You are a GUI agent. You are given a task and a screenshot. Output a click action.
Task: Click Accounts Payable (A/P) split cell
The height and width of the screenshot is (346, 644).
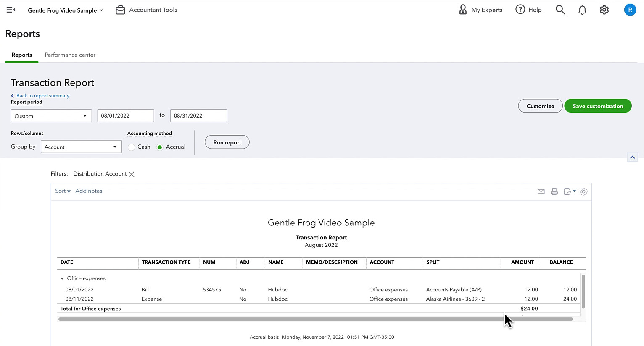tap(454, 290)
